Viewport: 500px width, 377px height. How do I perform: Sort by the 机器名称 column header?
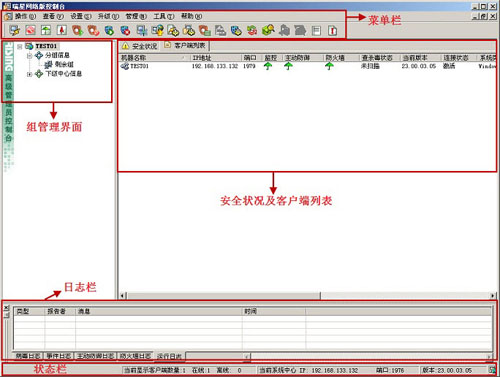(155, 58)
